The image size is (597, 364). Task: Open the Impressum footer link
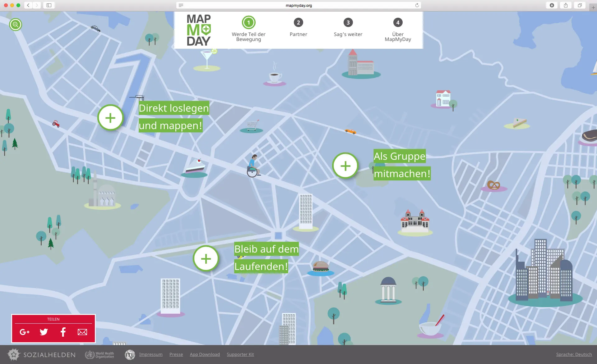tap(151, 354)
